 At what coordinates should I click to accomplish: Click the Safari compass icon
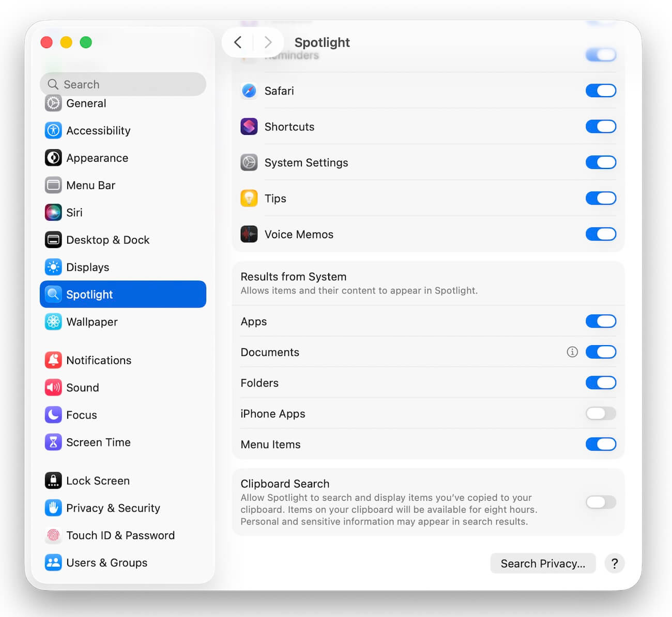tap(249, 91)
